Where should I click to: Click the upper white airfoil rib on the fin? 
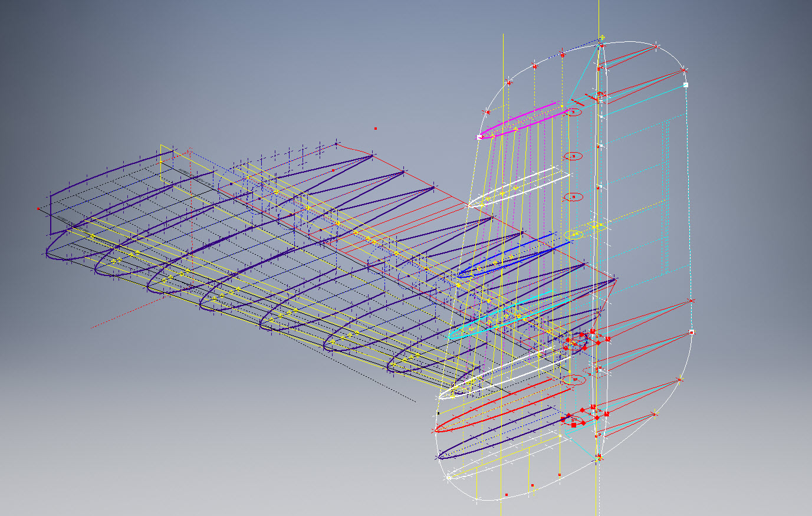coord(519,183)
